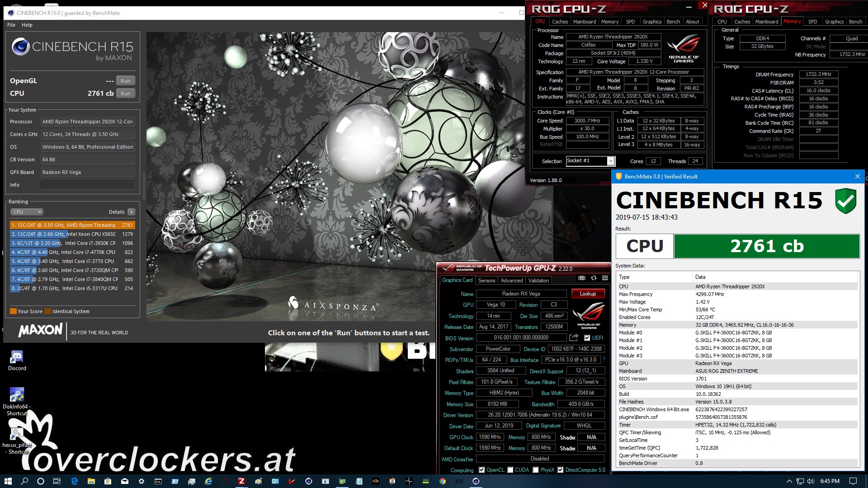The height and width of the screenshot is (488, 868).
Task: Open SPD tab in right CPU-Z window
Action: pyautogui.click(x=812, y=22)
